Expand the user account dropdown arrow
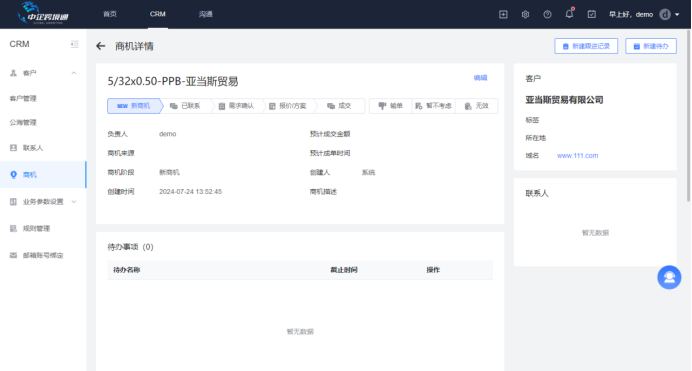Viewport: 692px width, 371px height. tap(677, 15)
